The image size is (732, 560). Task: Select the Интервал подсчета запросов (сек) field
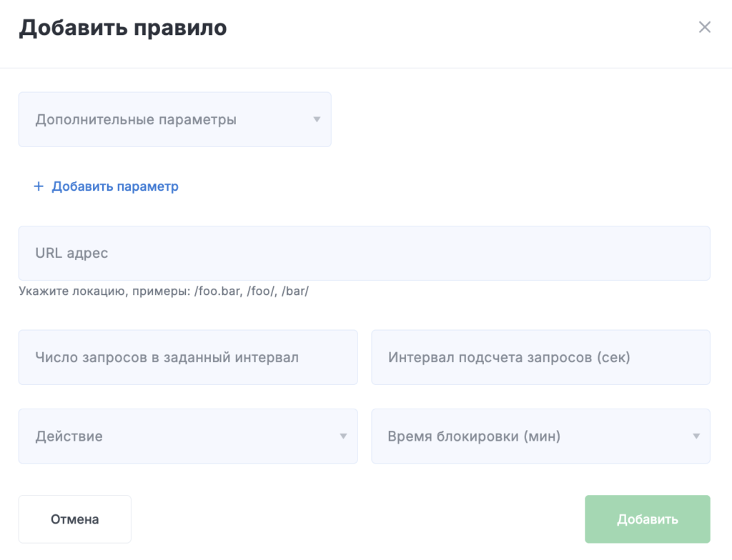540,357
